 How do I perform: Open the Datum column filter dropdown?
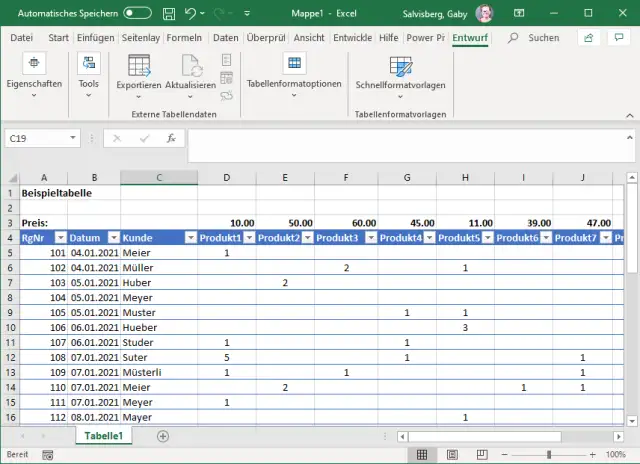point(111,238)
